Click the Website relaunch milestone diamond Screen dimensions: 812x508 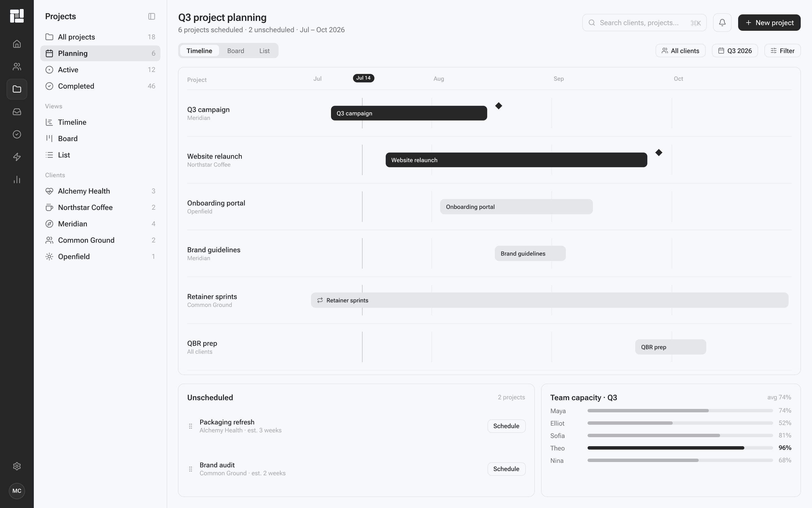pyautogui.click(x=659, y=152)
